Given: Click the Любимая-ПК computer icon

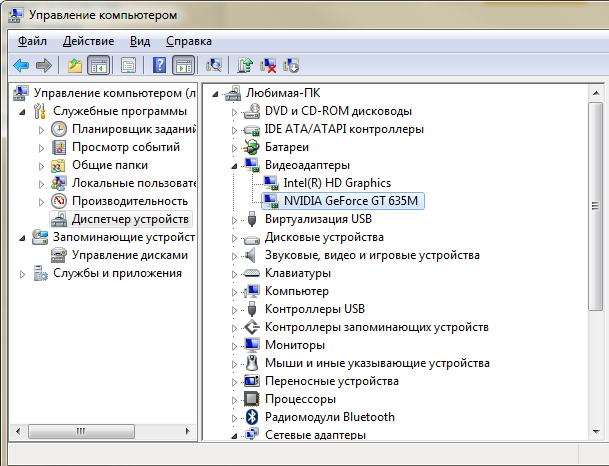Looking at the screenshot, I should click(233, 93).
